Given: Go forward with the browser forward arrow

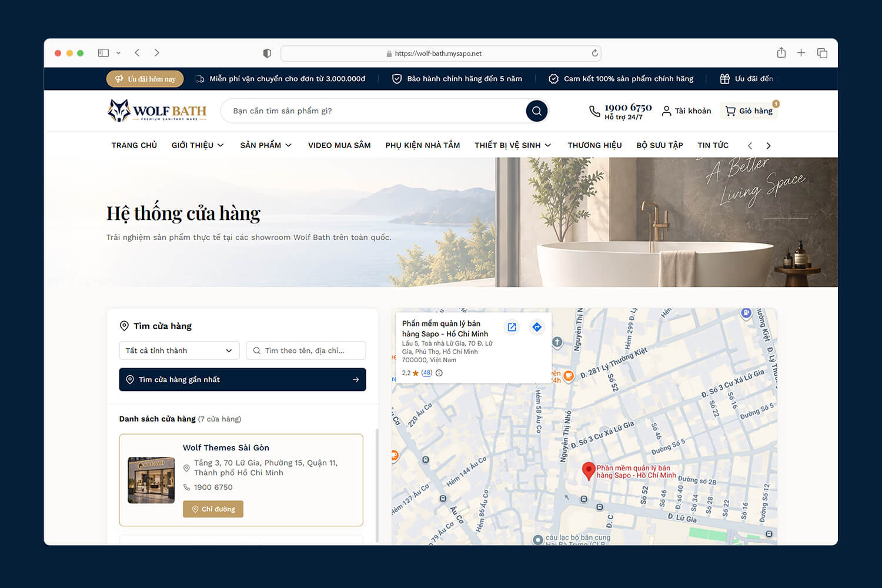Looking at the screenshot, I should 157,53.
